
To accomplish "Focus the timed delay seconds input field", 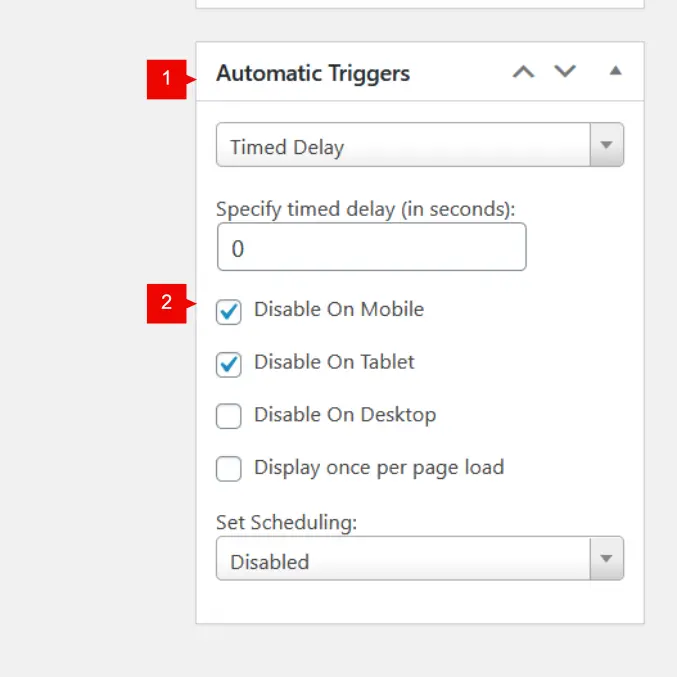I will tap(371, 247).
